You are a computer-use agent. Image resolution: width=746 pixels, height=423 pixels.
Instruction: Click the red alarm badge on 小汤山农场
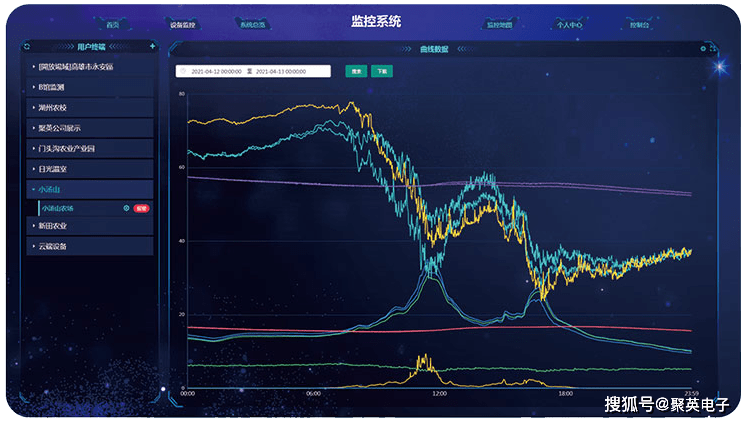pos(141,208)
